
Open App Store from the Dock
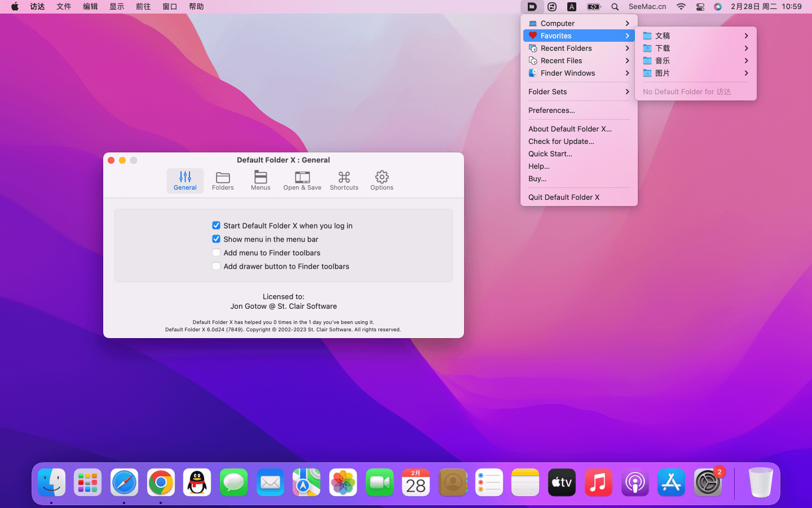click(671, 483)
